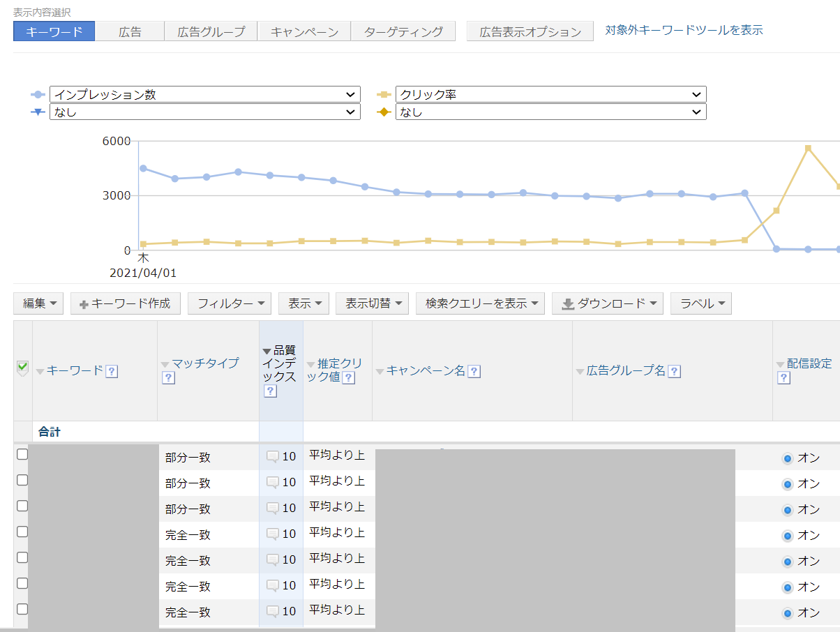Click the キーワード作成 button
The height and width of the screenshot is (632, 840).
coord(126,303)
